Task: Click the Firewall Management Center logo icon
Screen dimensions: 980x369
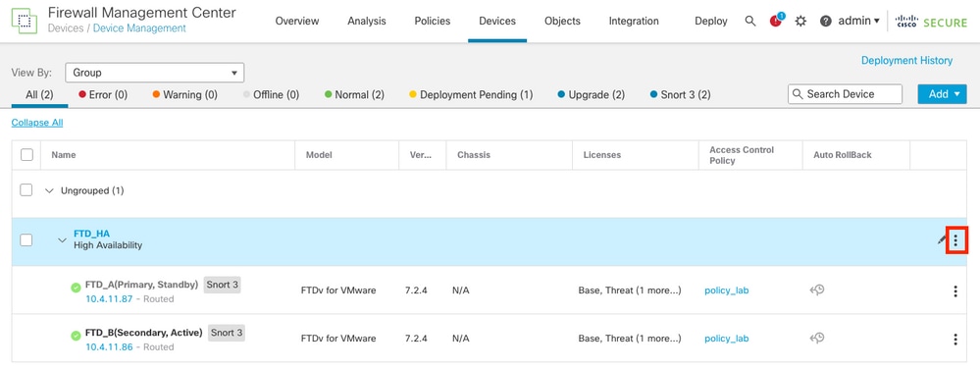Action: 24,22
